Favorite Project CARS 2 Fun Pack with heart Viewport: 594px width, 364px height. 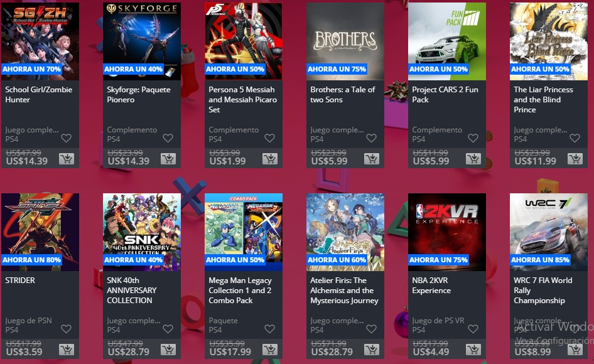tap(473, 138)
